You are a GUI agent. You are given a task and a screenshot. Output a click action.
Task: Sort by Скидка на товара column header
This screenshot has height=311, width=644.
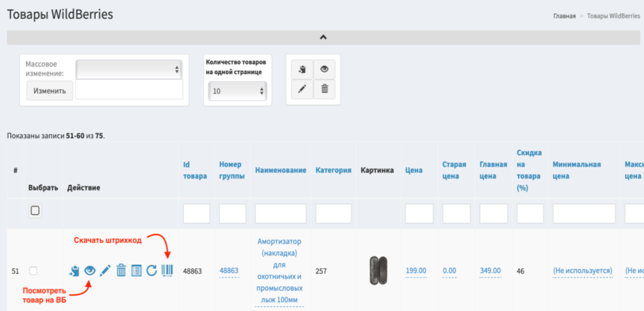pos(529,170)
